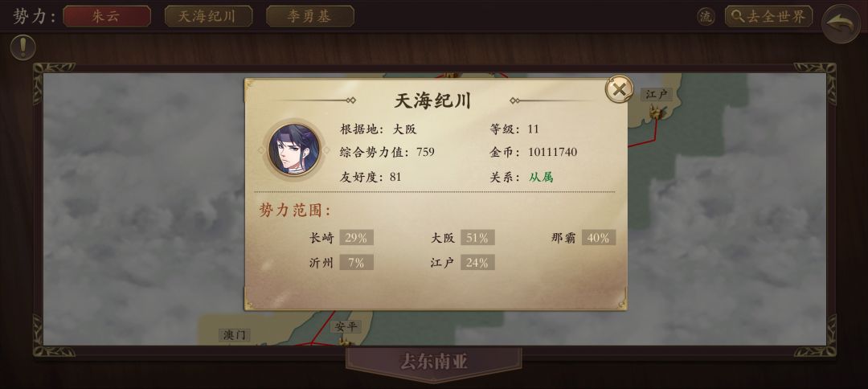The image size is (868, 389).
Task: Click the 从属 relationship status text
Action: click(541, 177)
